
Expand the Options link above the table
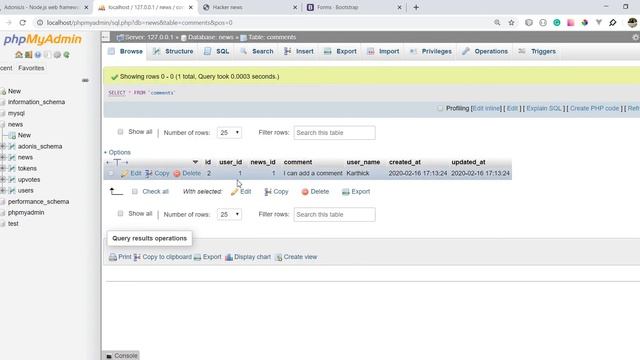(x=118, y=152)
